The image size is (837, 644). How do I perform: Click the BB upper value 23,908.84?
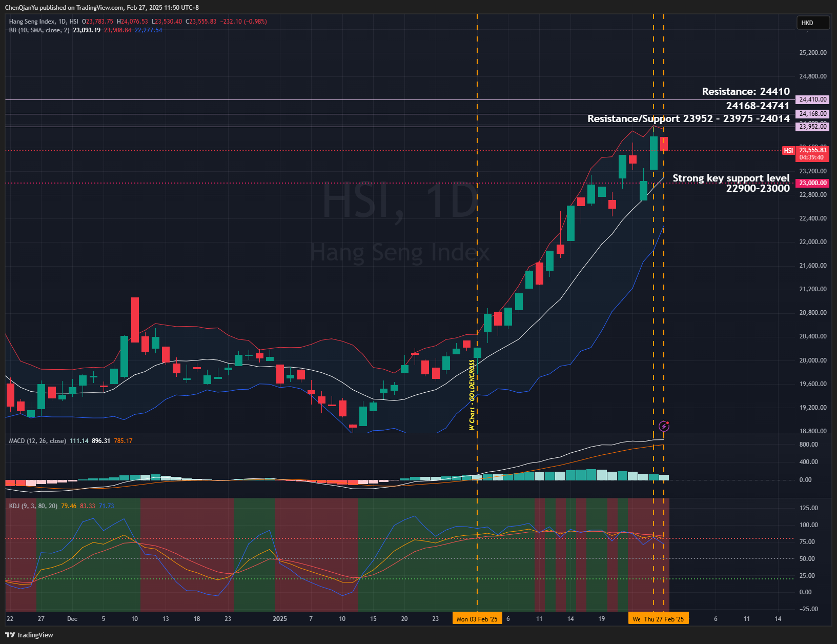click(117, 30)
